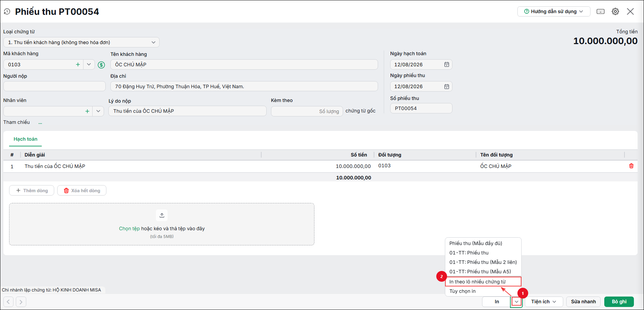Open the settings gear icon

(615, 11)
